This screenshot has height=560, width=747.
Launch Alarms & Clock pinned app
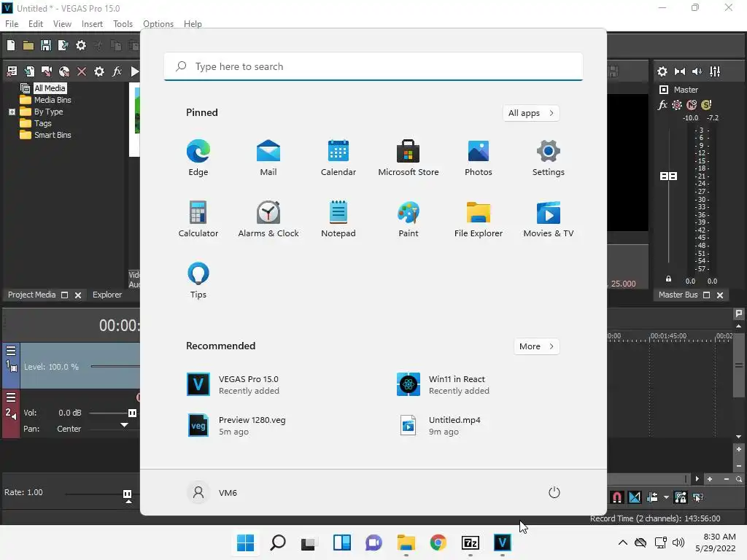click(x=268, y=219)
